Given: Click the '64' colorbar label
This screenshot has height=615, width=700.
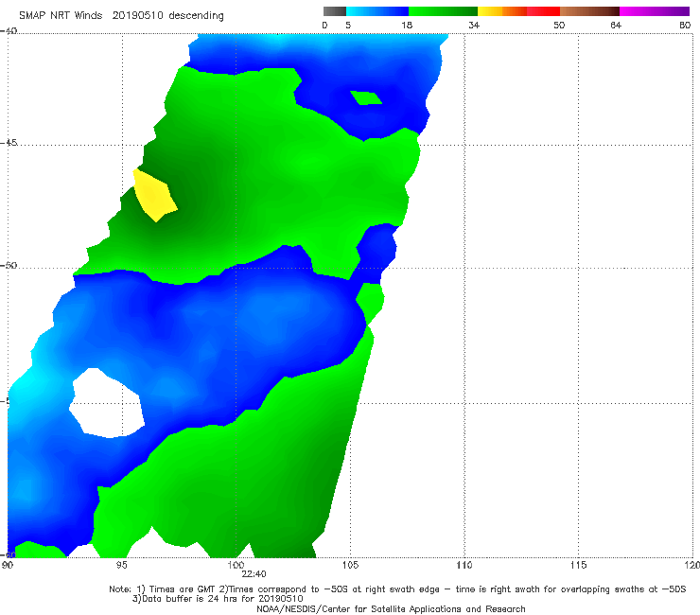Looking at the screenshot, I should pyautogui.click(x=616, y=26).
